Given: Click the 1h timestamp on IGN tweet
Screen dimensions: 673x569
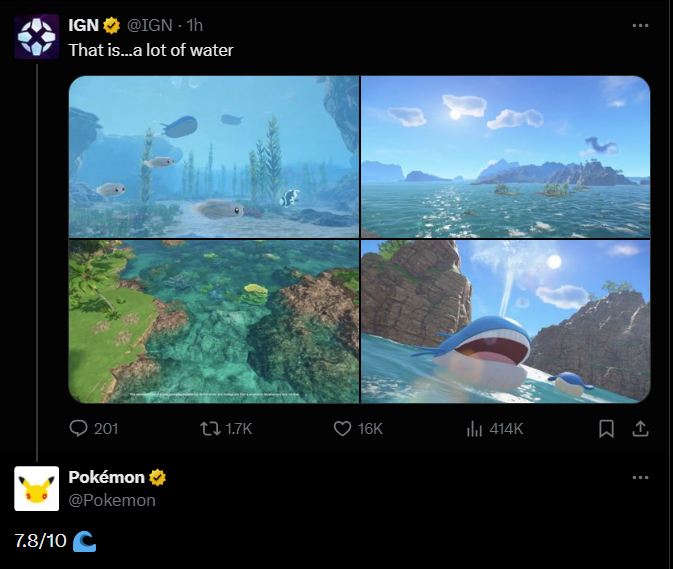Looking at the screenshot, I should (195, 25).
